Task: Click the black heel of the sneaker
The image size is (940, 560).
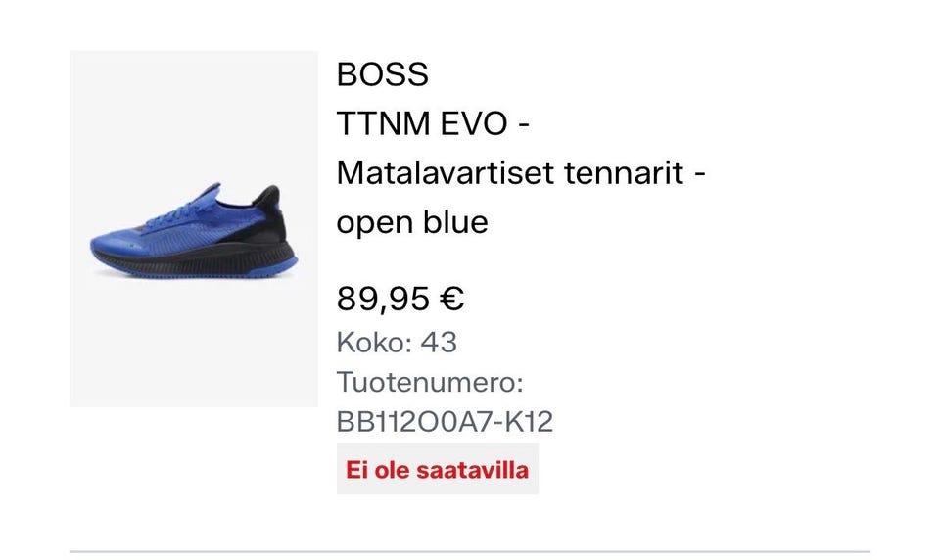Action: tap(275, 233)
